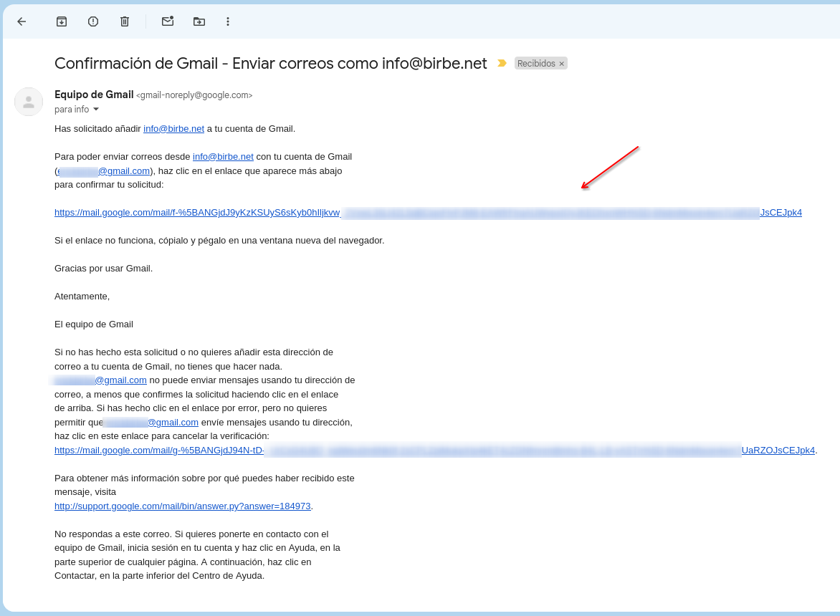Archive this email

click(x=62, y=21)
